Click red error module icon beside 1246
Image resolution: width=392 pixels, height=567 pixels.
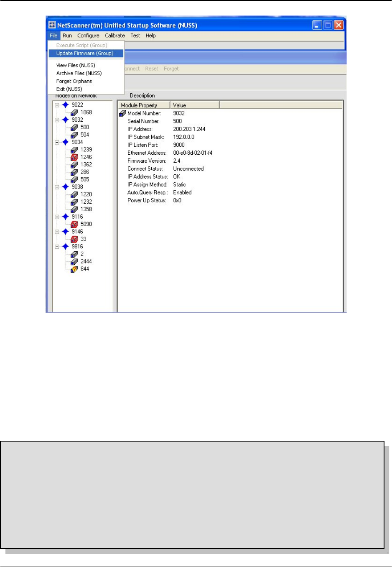pyautogui.click(x=74, y=157)
